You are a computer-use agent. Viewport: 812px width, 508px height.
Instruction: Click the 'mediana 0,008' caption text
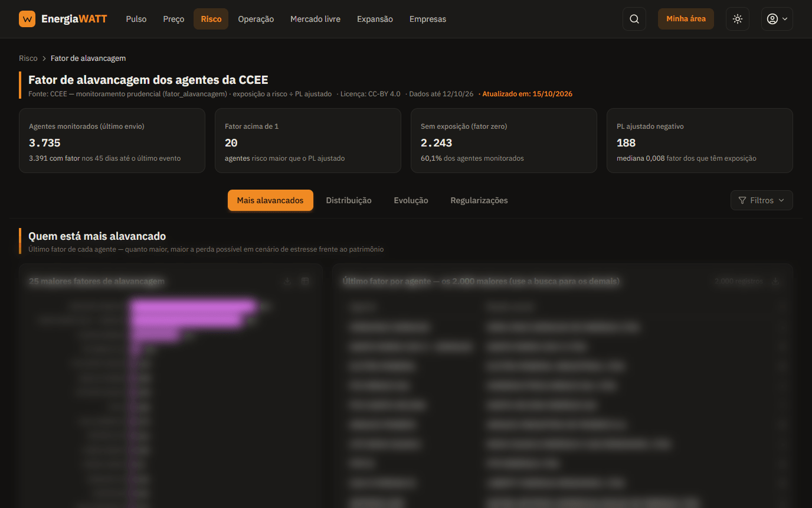(640, 158)
